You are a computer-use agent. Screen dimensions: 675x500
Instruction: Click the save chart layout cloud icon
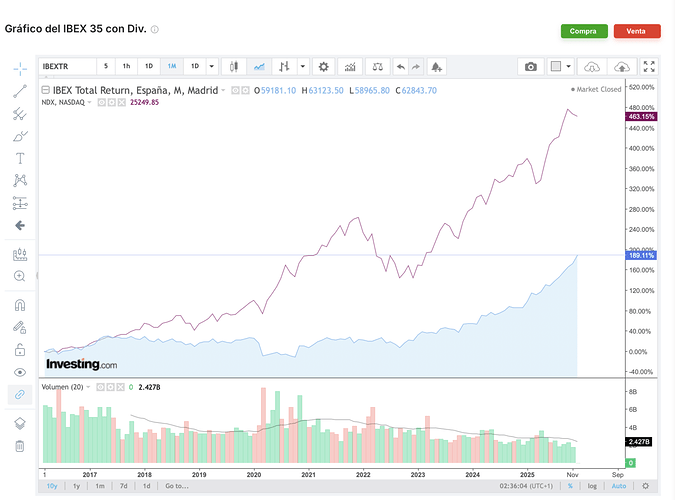pyautogui.click(x=622, y=66)
